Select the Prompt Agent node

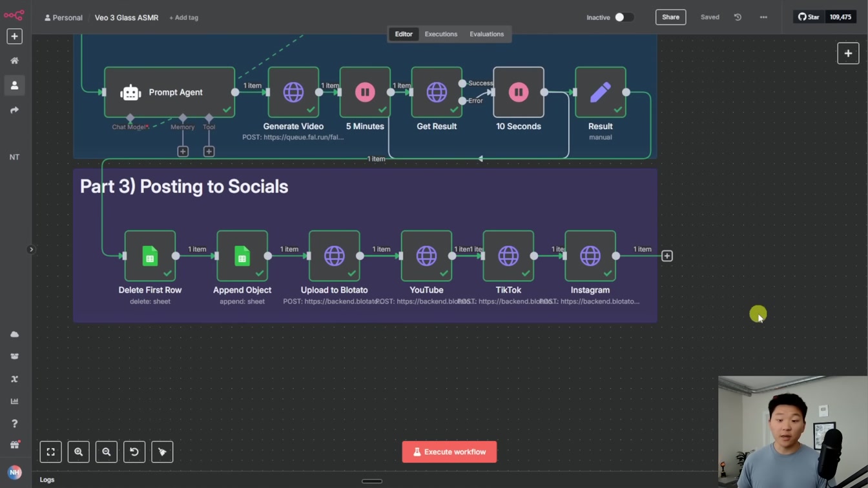(169, 92)
